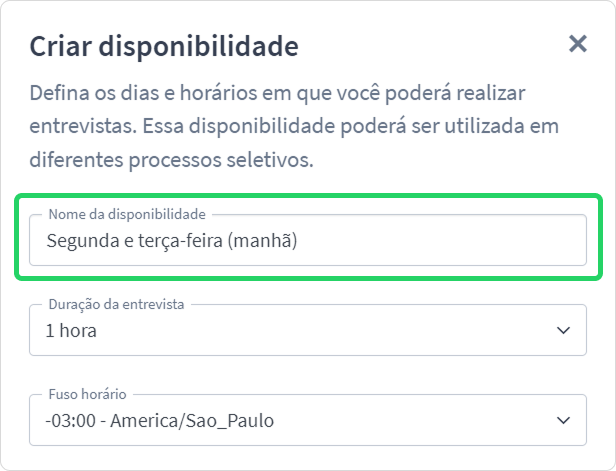Click the description paragraph about entrevistas

294,126
